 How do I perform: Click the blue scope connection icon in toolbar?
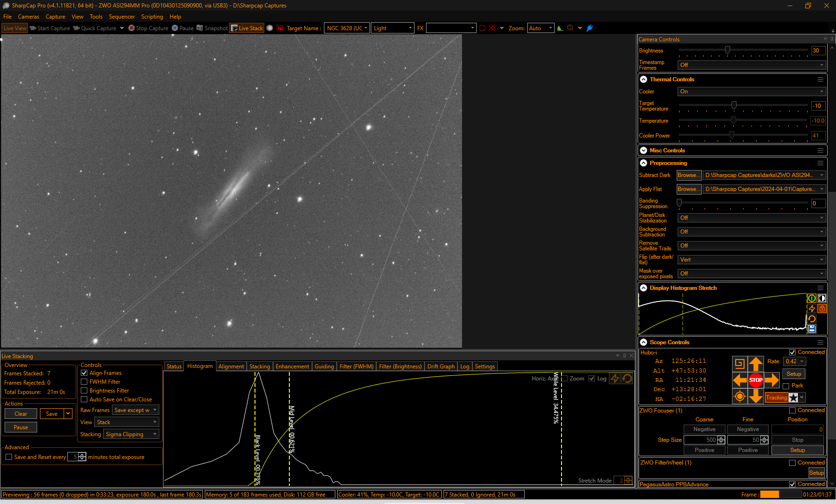590,28
